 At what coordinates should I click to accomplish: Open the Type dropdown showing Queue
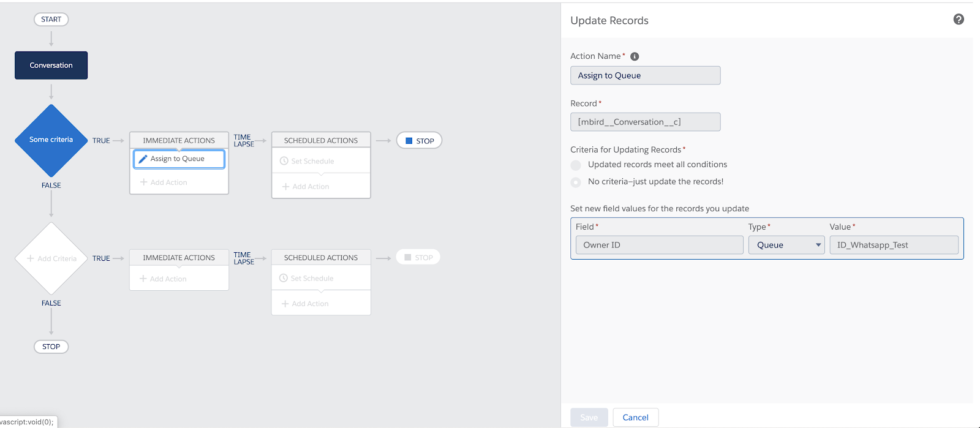coord(786,245)
